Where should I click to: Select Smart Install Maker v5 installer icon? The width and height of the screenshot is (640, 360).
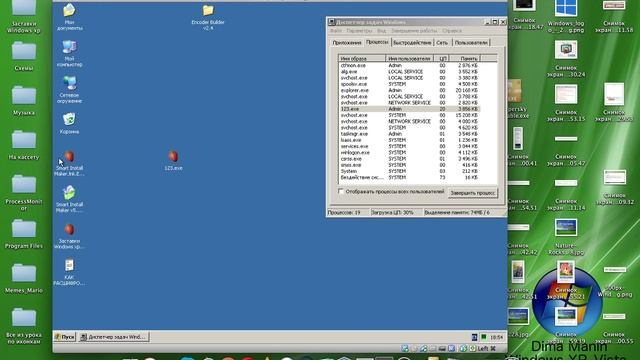[x=69, y=193]
